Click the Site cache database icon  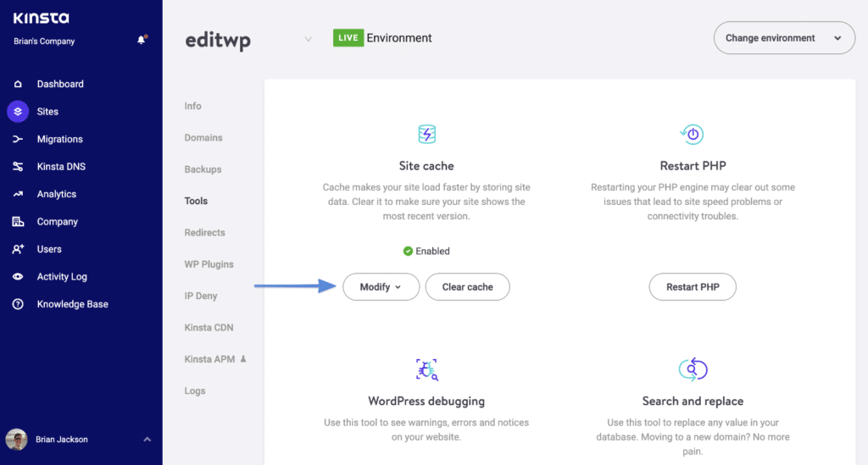click(x=427, y=134)
